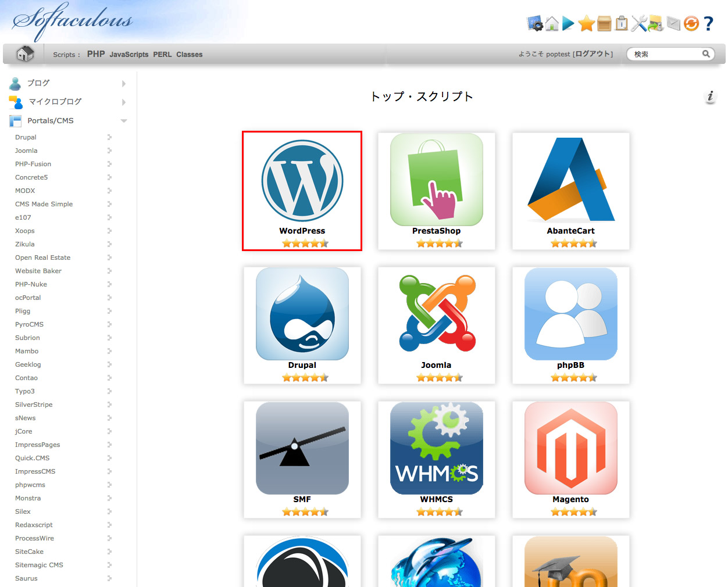Select the WordPress script thumbnail
The height and width of the screenshot is (587, 728).
[302, 191]
